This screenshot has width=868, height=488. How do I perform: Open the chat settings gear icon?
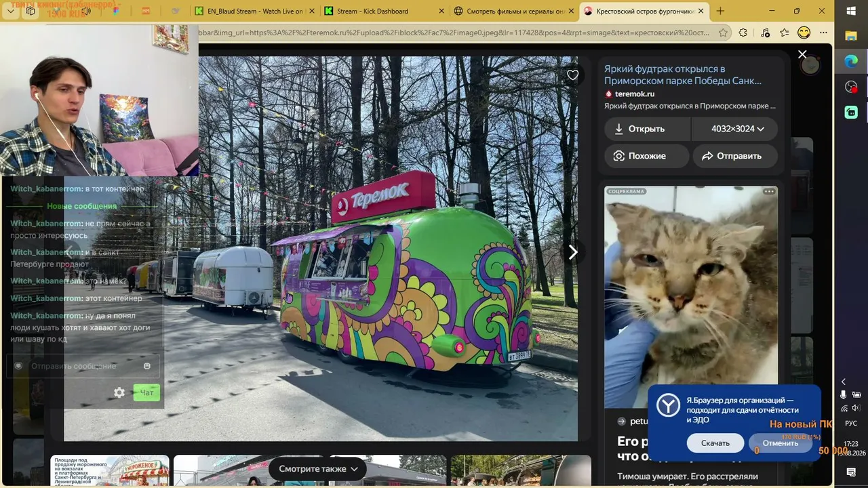pyautogui.click(x=119, y=392)
